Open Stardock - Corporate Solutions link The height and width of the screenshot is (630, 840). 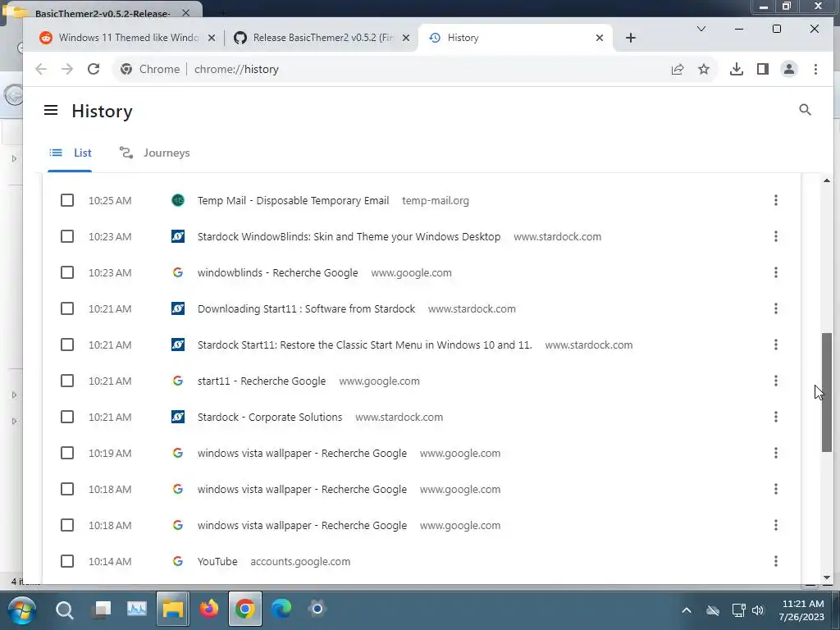tap(269, 417)
